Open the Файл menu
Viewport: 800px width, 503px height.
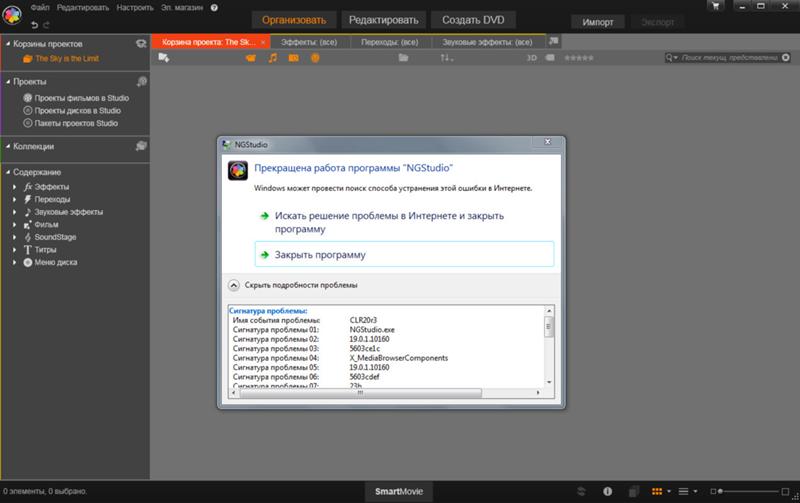pyautogui.click(x=40, y=8)
